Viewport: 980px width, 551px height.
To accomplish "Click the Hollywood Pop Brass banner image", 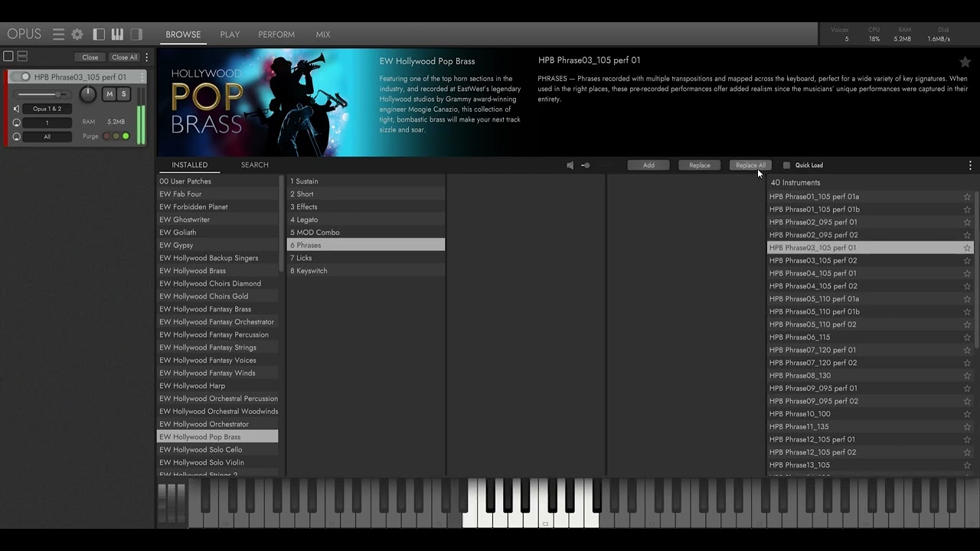I will [266, 103].
